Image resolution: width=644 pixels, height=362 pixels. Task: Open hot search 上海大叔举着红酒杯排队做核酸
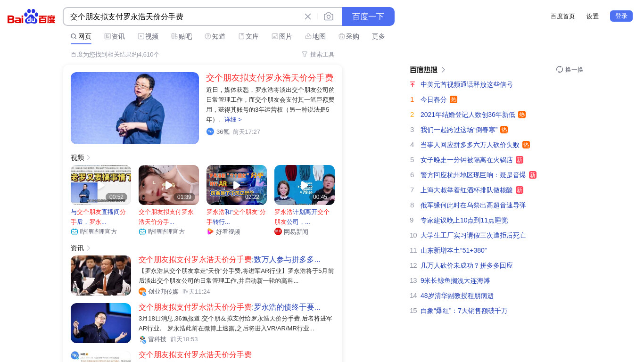(467, 190)
